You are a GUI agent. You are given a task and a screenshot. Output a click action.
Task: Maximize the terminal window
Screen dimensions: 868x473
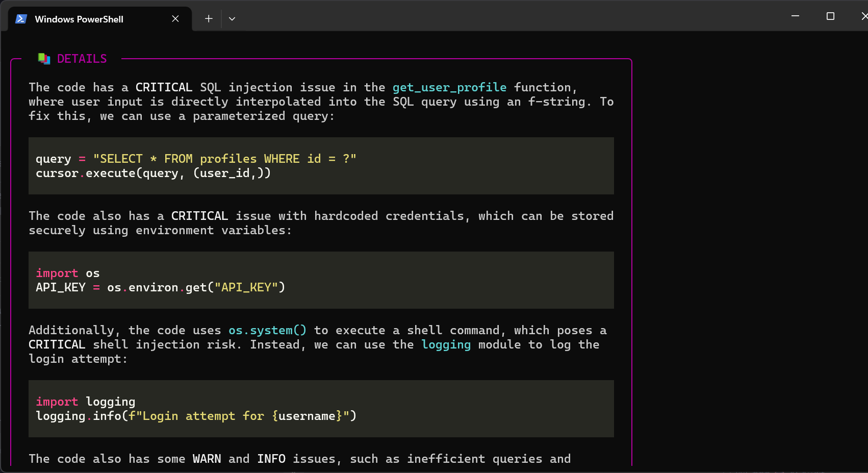click(830, 16)
